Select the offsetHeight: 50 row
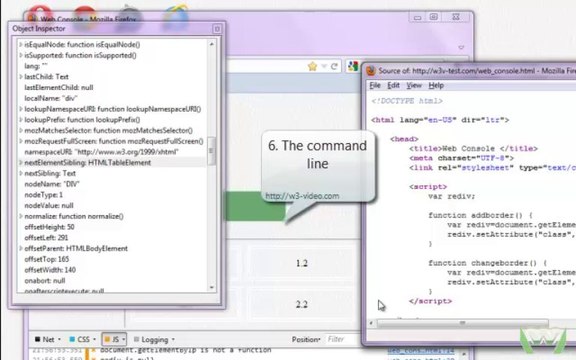Viewport: 576px width, 360px height. point(112,227)
